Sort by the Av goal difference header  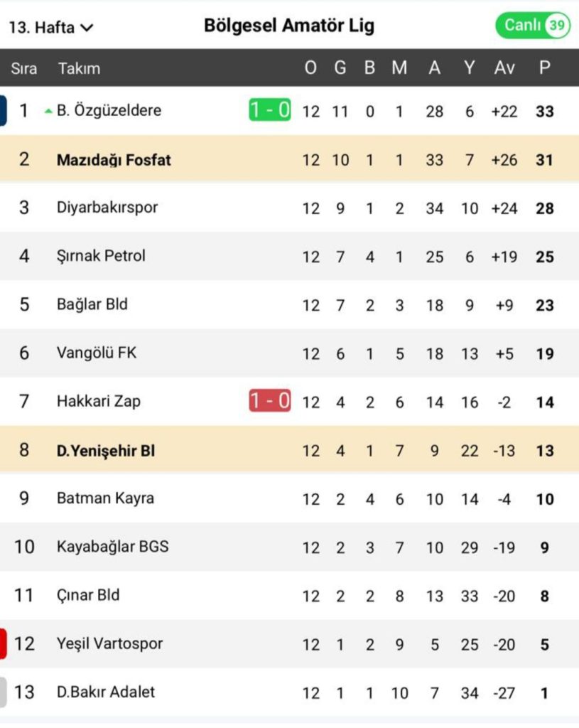tap(504, 68)
